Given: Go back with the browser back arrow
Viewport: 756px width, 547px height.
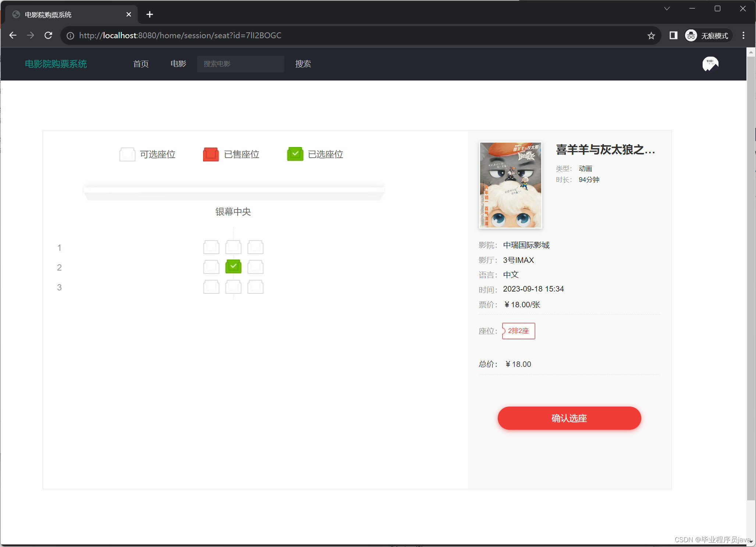Looking at the screenshot, I should [13, 35].
